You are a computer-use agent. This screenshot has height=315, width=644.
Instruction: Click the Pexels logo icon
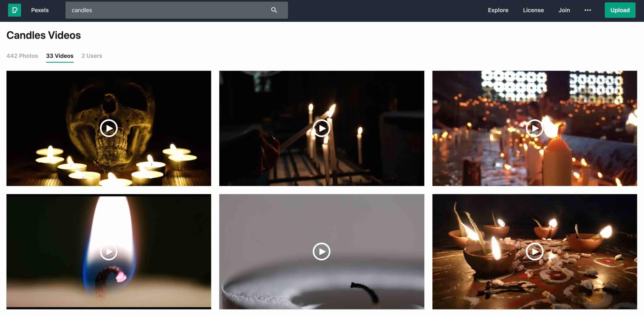[x=14, y=10]
